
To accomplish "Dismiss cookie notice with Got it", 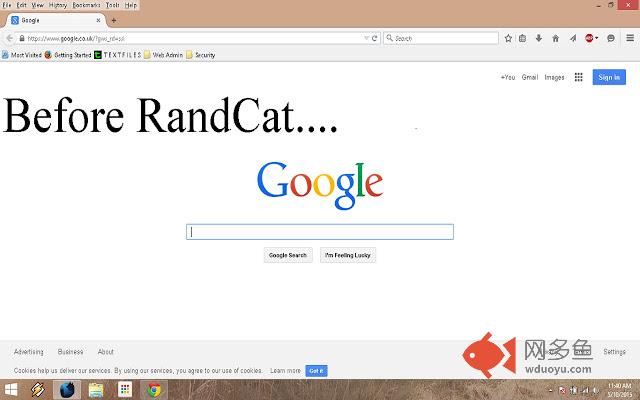I will [x=316, y=371].
